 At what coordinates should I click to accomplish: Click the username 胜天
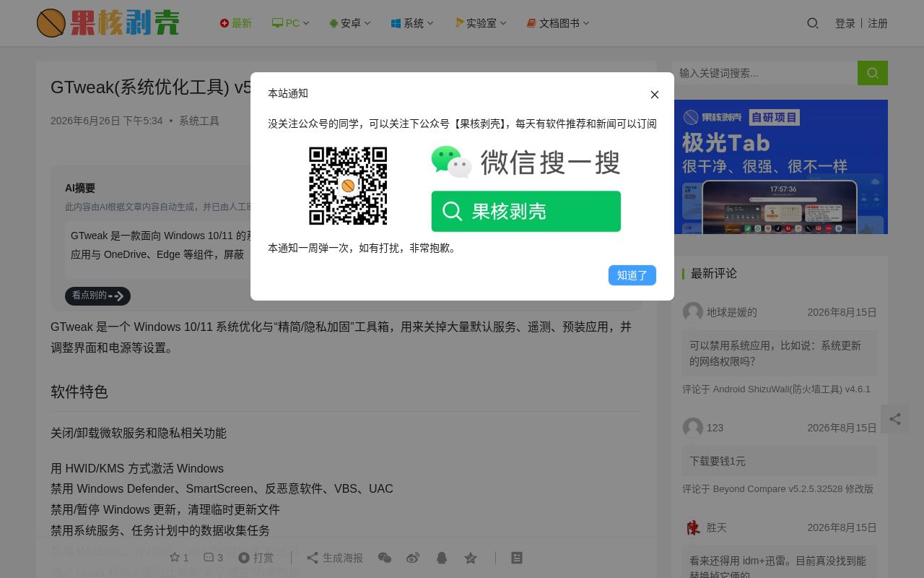point(717,527)
